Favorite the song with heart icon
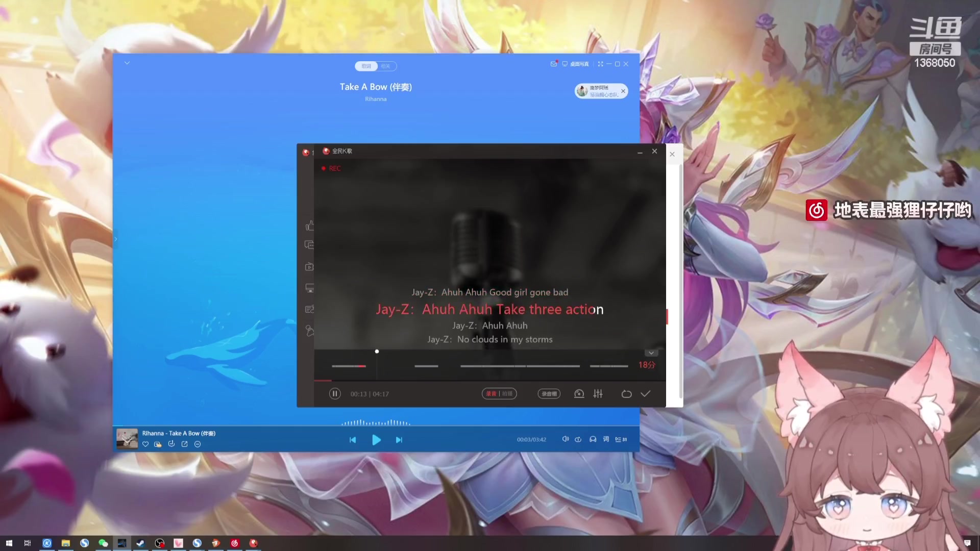This screenshot has width=980, height=551. pyautogui.click(x=145, y=444)
